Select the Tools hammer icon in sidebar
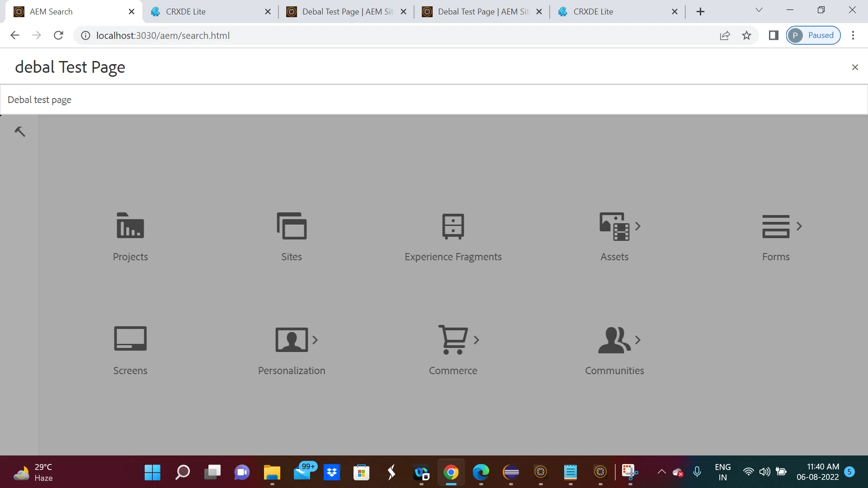Image resolution: width=868 pixels, height=488 pixels. (x=19, y=131)
